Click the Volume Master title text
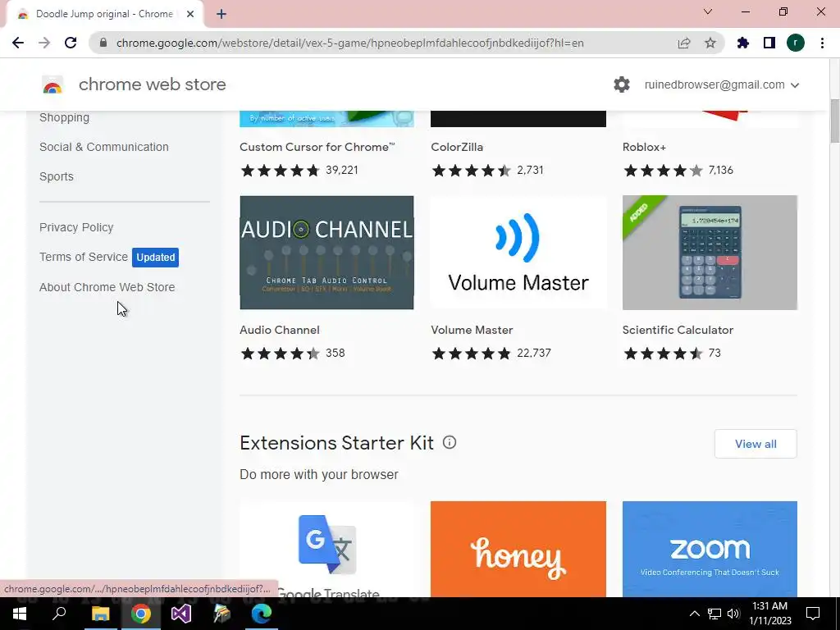 click(x=472, y=330)
